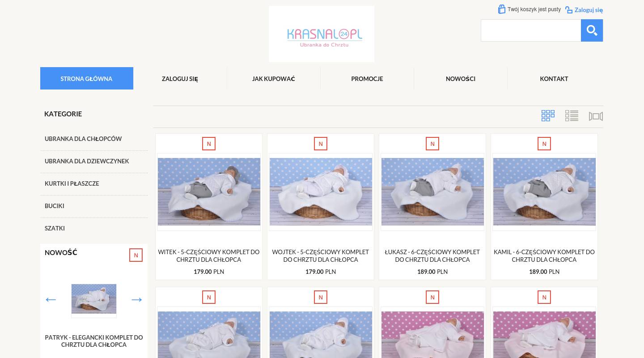Image resolution: width=644 pixels, height=358 pixels.
Task: Go to the Nowości menu item
Action: pos(461,79)
